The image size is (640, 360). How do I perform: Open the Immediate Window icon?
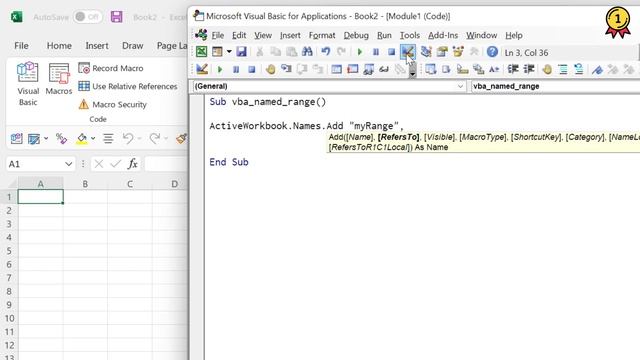coord(352,69)
